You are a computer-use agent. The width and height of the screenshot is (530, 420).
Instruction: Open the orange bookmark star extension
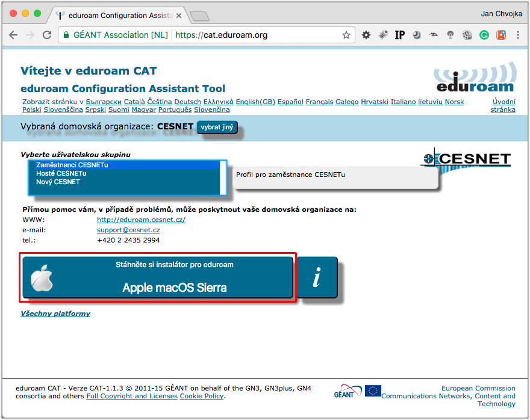[501, 35]
